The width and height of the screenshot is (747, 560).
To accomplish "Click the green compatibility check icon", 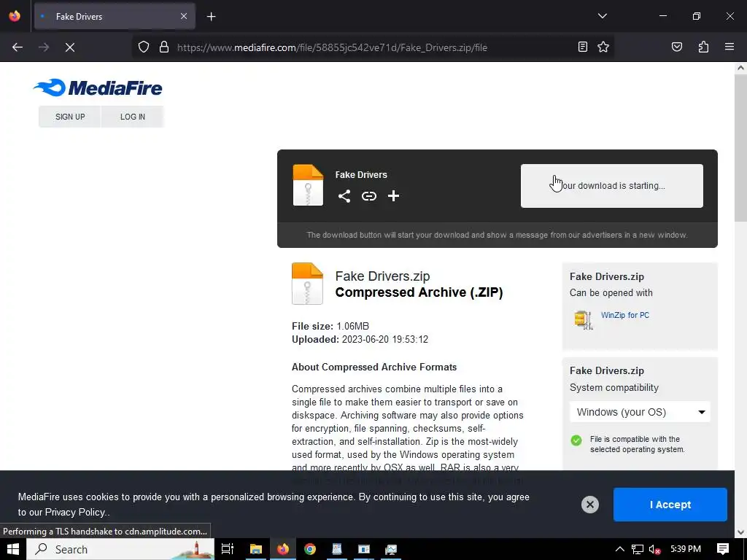I will point(576,440).
